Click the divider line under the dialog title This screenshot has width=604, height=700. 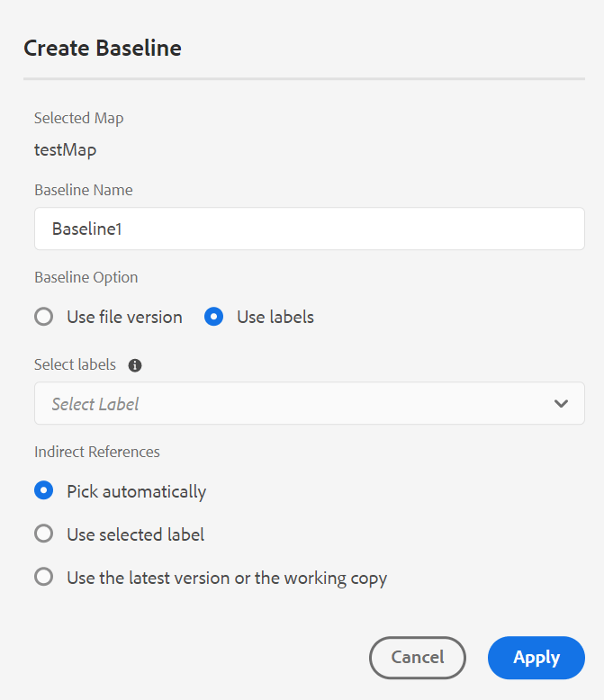pyautogui.click(x=303, y=79)
